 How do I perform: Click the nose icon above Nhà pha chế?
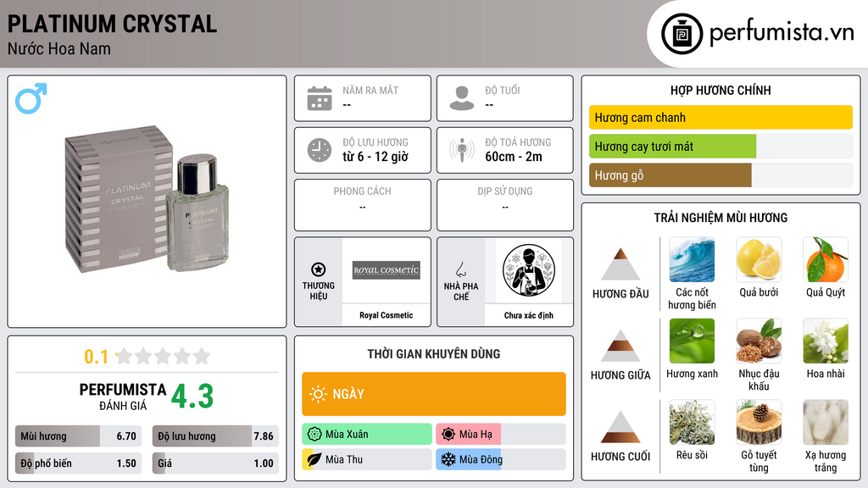pyautogui.click(x=460, y=269)
